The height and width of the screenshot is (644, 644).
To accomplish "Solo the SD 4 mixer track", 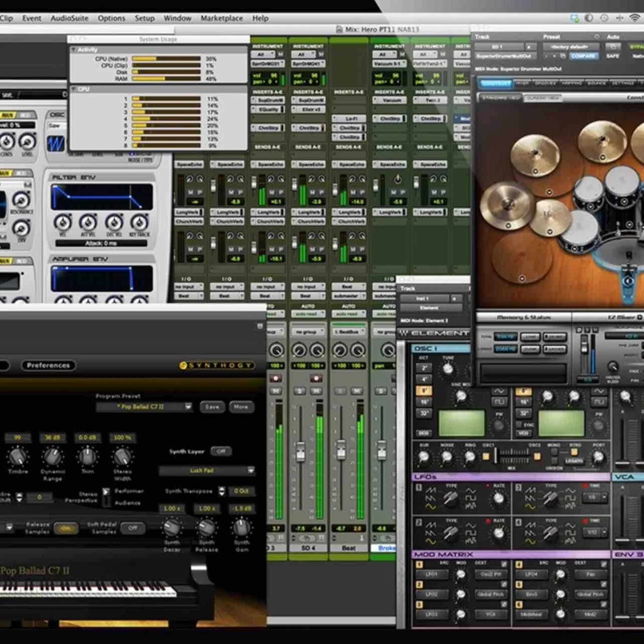I will click(300, 391).
